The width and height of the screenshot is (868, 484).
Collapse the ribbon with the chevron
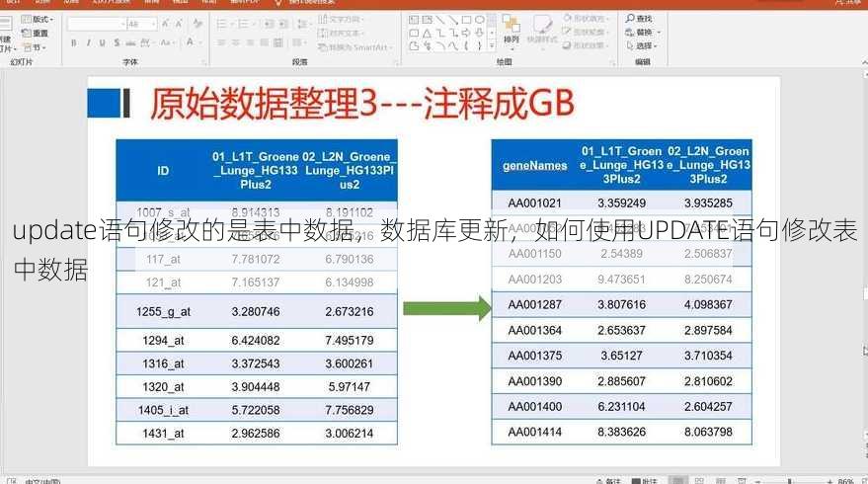click(x=864, y=63)
